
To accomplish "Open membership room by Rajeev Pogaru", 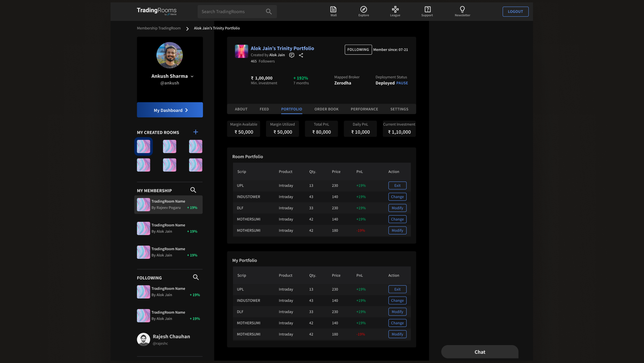I will 168,204.
